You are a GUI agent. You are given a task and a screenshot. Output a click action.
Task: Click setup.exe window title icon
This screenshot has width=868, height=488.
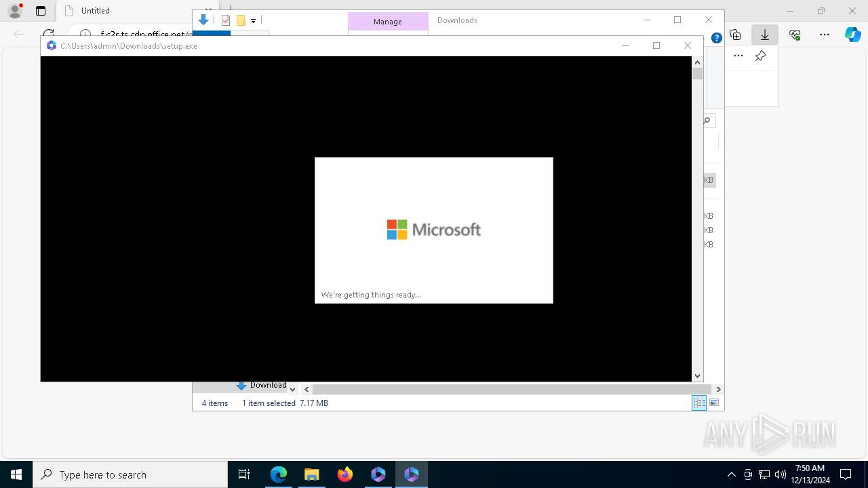click(52, 46)
